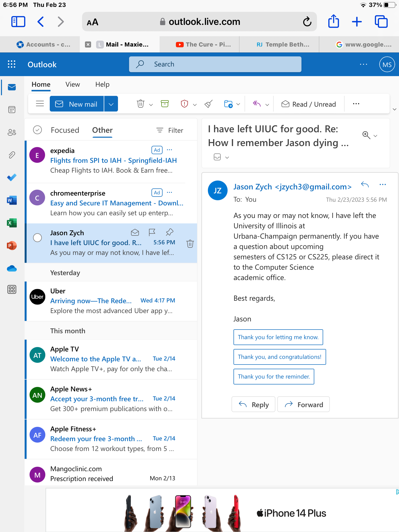
Task: Click the zoom magnifier in reading pane
Action: click(x=366, y=135)
